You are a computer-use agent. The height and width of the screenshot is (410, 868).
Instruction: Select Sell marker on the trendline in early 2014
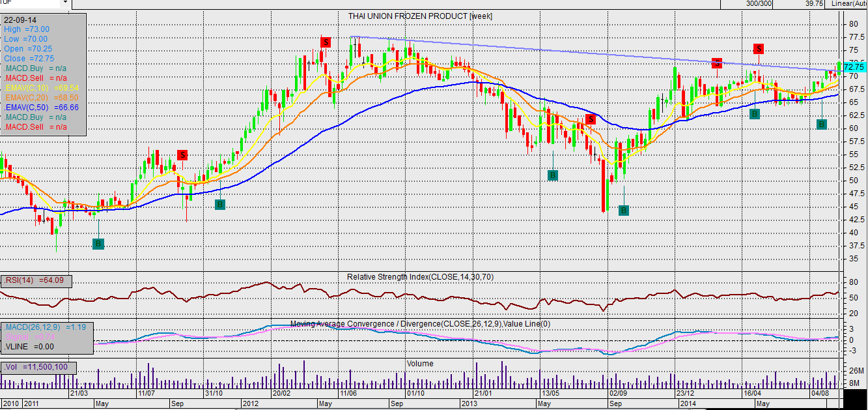(x=717, y=63)
